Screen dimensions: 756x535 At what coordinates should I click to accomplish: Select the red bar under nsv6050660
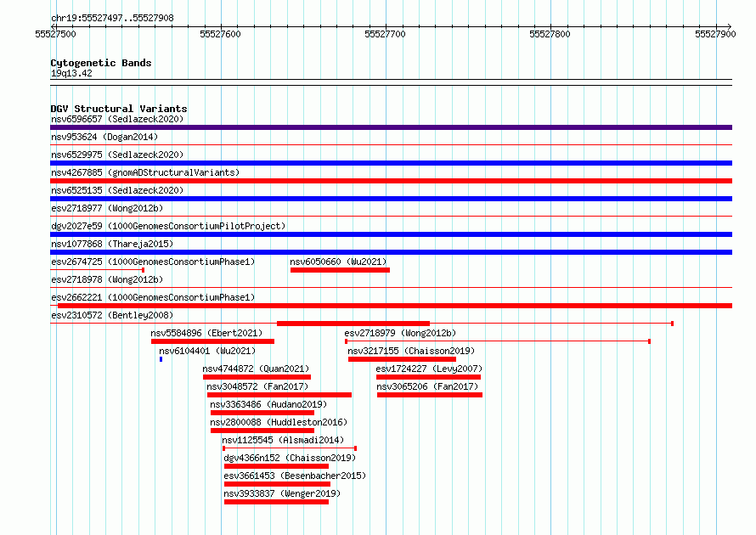340,270
